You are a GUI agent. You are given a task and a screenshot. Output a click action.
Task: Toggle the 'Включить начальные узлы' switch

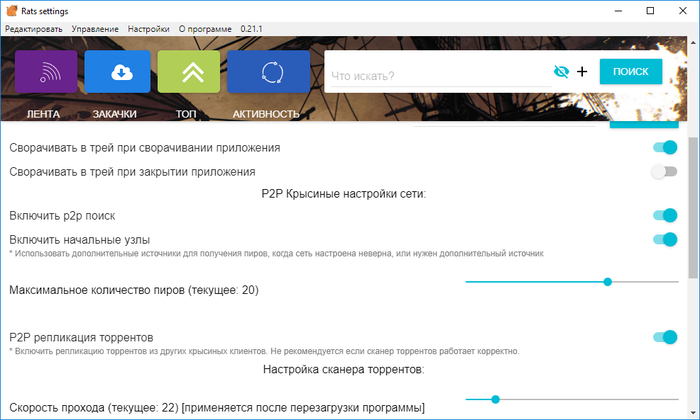click(664, 240)
